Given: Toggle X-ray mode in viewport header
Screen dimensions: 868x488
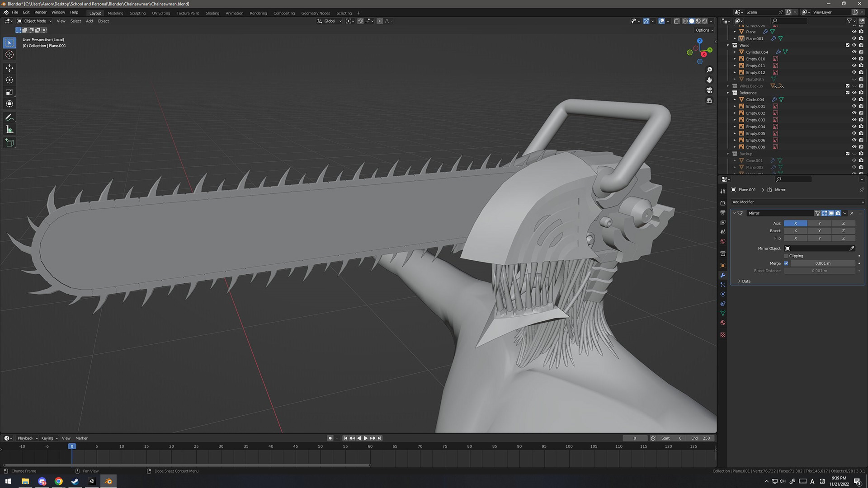Looking at the screenshot, I should pyautogui.click(x=677, y=21).
